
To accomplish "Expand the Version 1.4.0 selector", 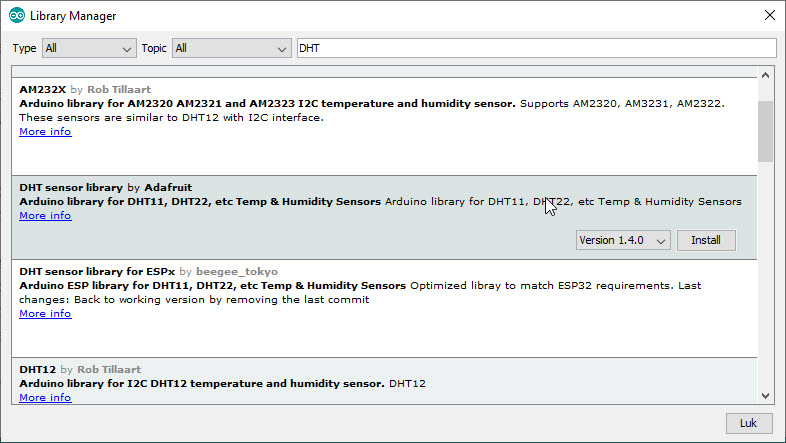I will pos(623,240).
